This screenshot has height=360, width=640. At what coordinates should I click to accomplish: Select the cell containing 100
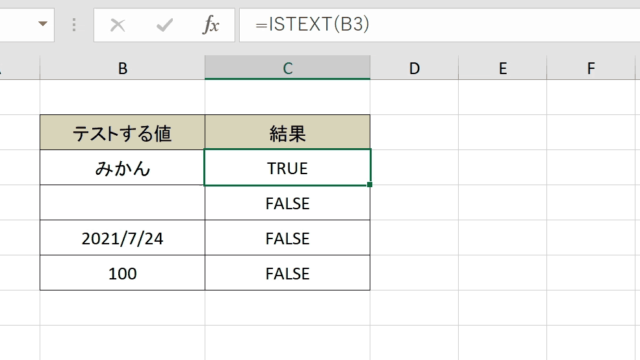tap(122, 273)
